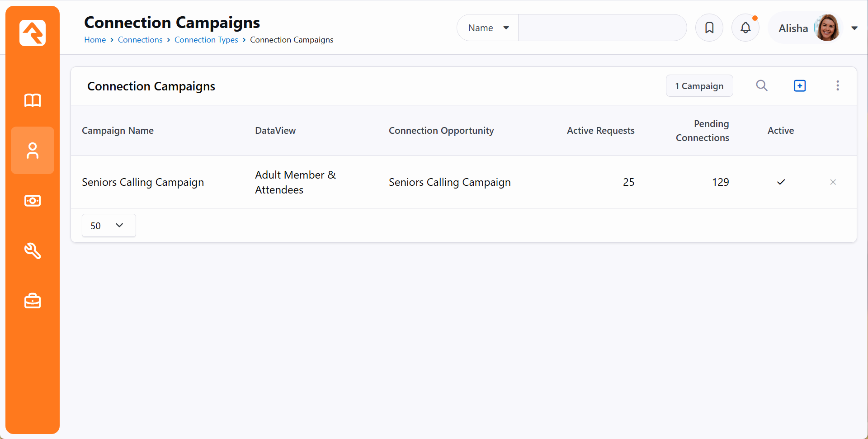Screen dimensions: 868x439
Task: Open the Intranet book icon in sidebar
Action: (x=33, y=100)
